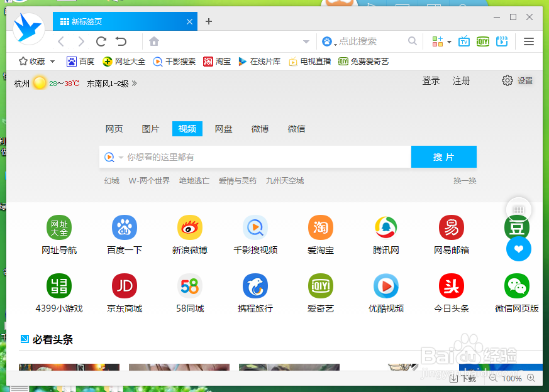Open the 百度一下 shortcut icon
Viewport: 549px width, 392px height.
click(x=125, y=227)
